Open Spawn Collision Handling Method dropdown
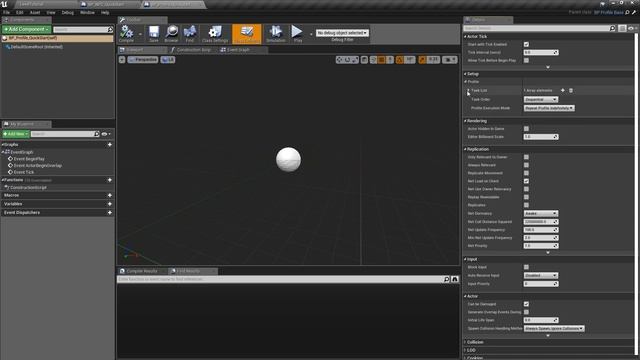Image resolution: width=640 pixels, height=360 pixels. click(554, 329)
